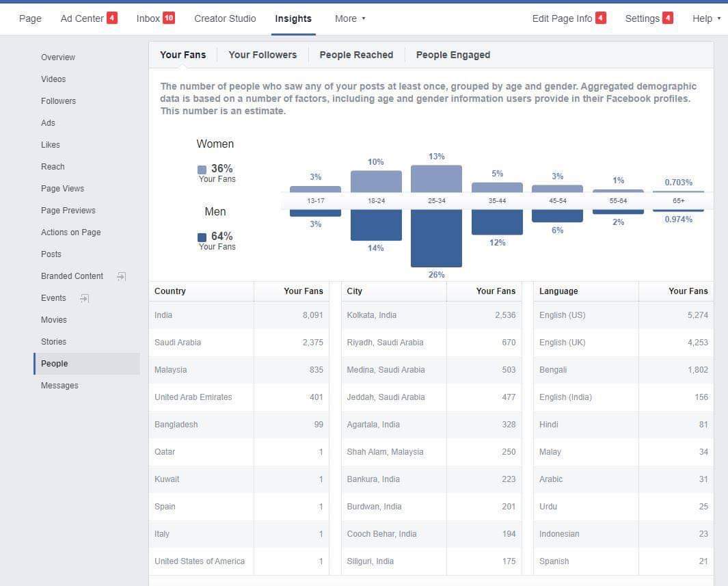Click the Kolkata, India row in City table
The image size is (728, 586).
point(431,315)
